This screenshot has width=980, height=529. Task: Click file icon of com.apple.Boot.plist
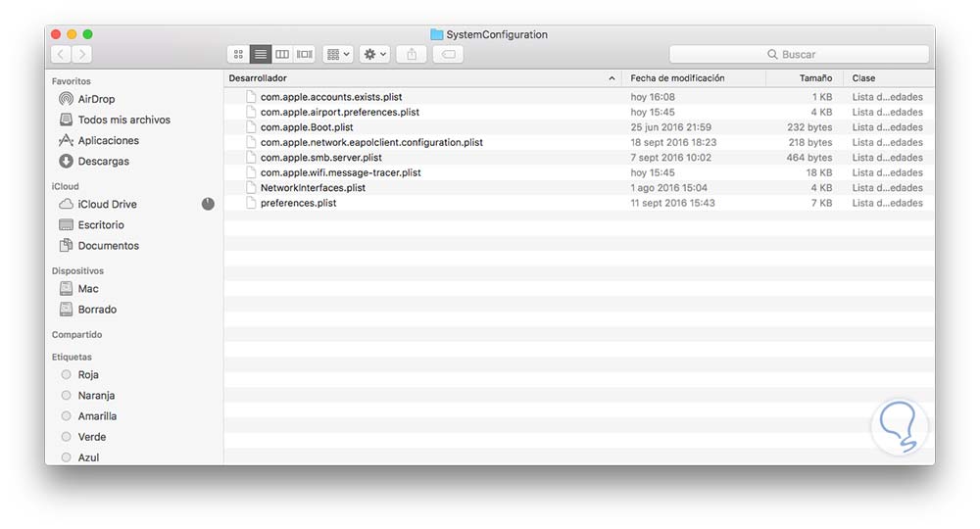click(x=251, y=126)
